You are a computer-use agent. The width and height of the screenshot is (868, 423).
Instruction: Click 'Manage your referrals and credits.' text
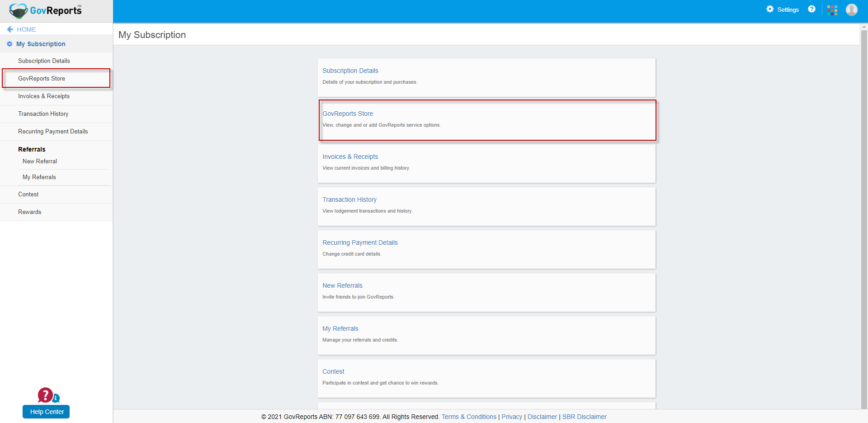tap(360, 340)
